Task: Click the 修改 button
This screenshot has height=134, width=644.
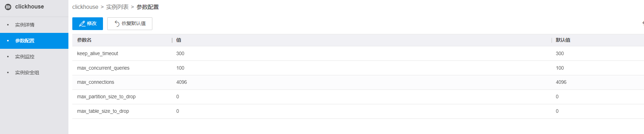Action: 87,24
